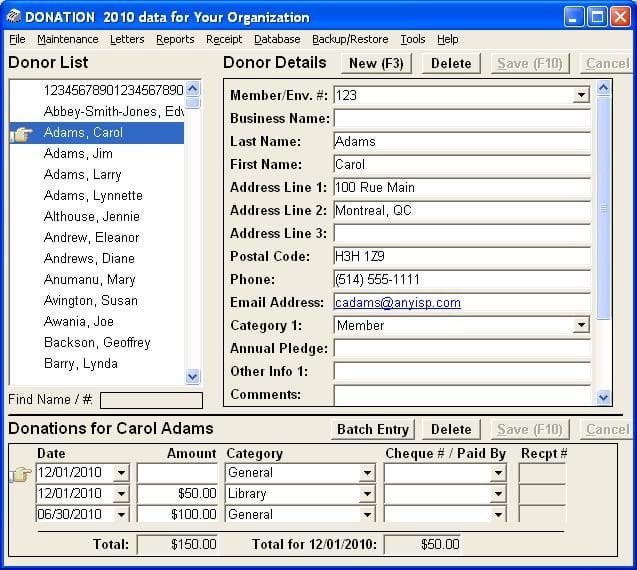Open the Receipt menu

tap(224, 39)
